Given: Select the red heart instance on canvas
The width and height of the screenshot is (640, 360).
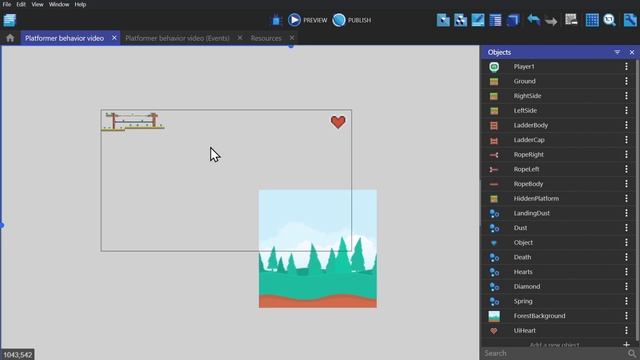Looking at the screenshot, I should coord(338,122).
